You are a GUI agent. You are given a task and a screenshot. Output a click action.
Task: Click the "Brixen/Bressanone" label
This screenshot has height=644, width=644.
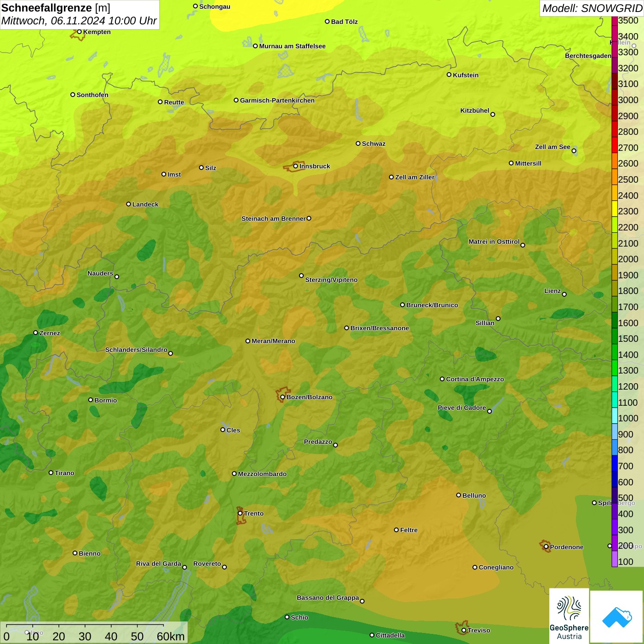point(379,328)
